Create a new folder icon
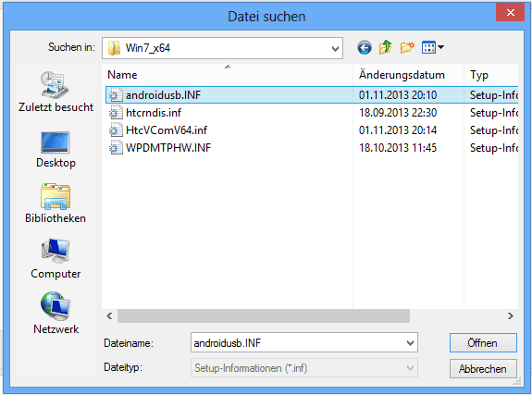Image resolution: width=532 pixels, height=395 pixels. (407, 47)
